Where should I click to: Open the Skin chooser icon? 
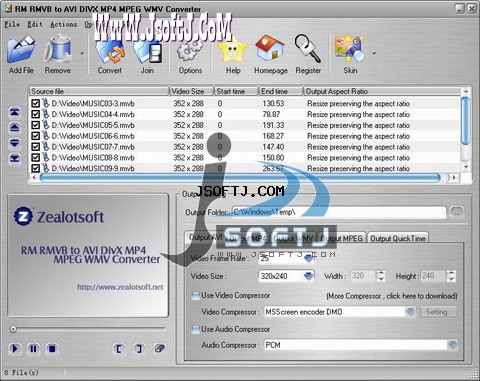[350, 49]
